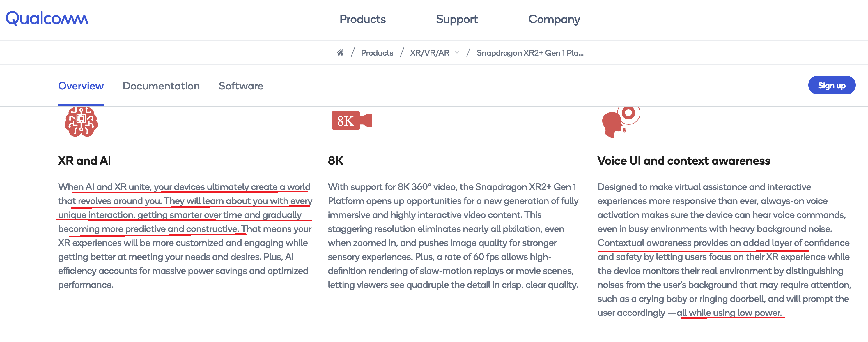Viewport: 868px width, 342px height.
Task: Click the voice UI speaking head icon
Action: [x=620, y=122]
